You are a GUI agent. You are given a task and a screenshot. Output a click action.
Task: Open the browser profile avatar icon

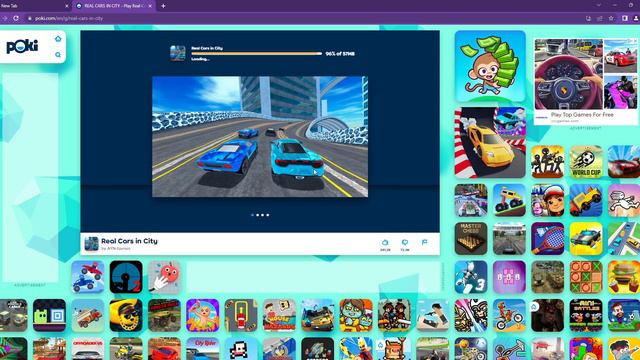pos(636,18)
